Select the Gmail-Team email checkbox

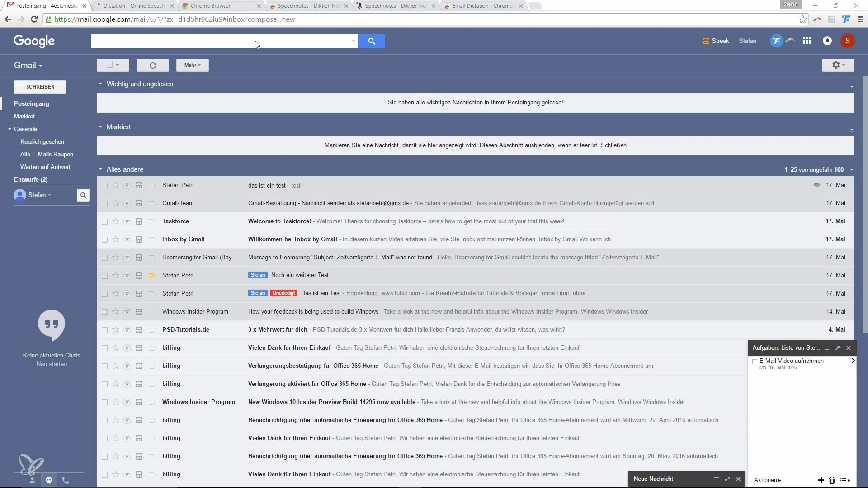pyautogui.click(x=105, y=203)
